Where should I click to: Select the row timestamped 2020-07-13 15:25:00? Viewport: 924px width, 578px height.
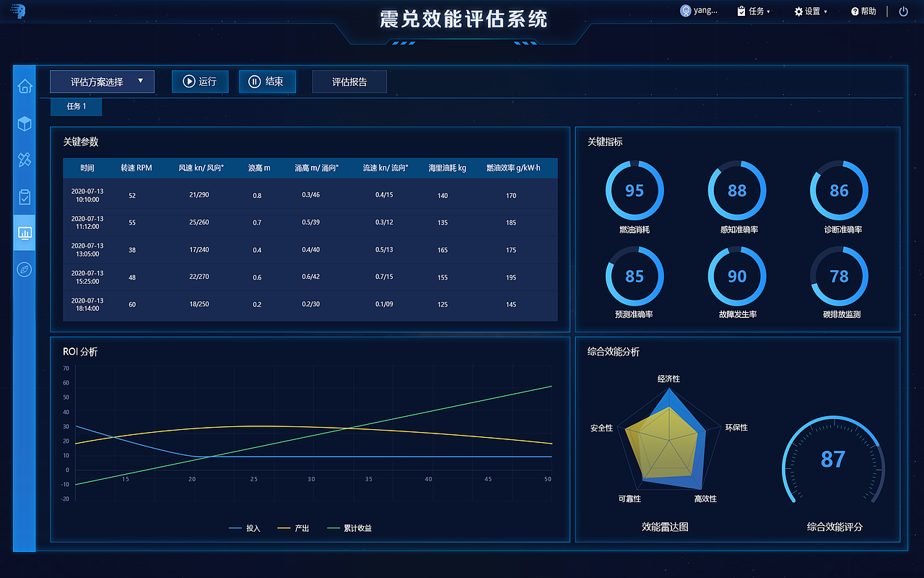310,277
